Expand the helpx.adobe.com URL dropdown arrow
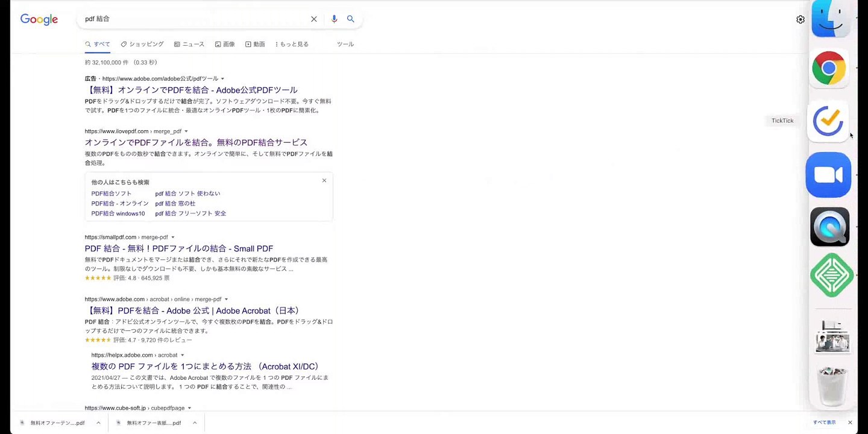 click(182, 356)
